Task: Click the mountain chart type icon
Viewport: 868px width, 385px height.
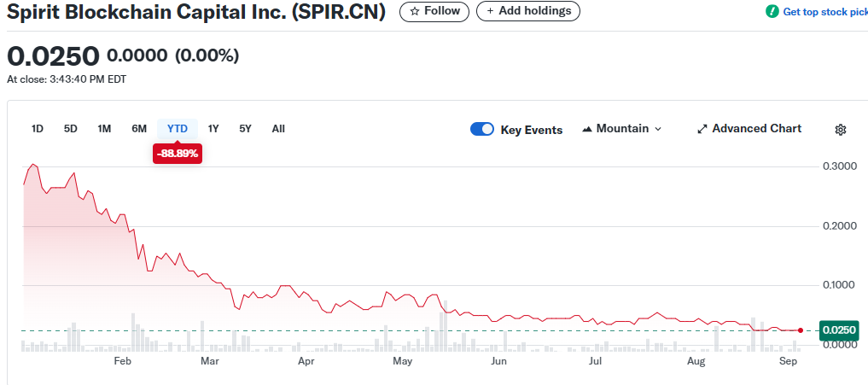Action: (x=587, y=129)
